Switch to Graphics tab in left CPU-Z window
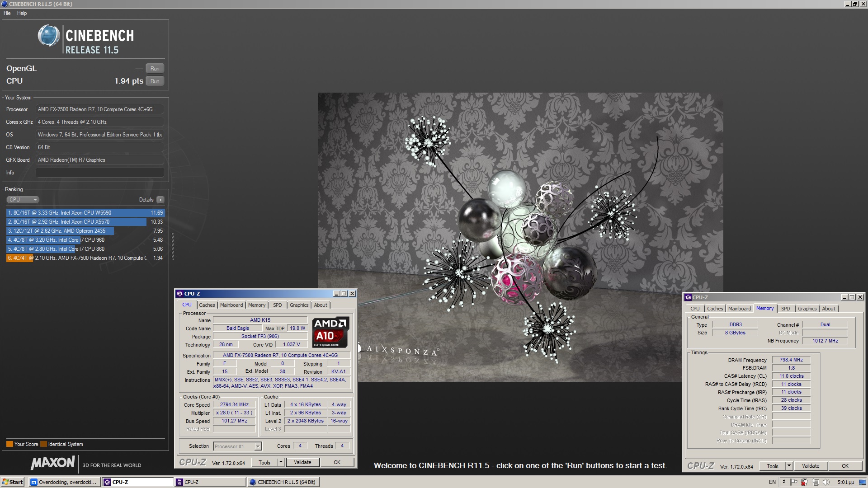 point(299,305)
